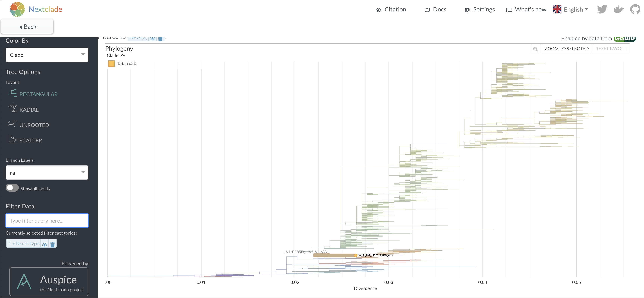Click the Back button
This screenshot has height=298, width=644.
point(27,27)
